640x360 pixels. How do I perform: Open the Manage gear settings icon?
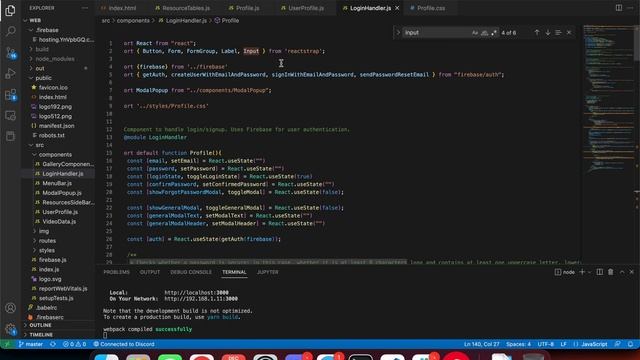(x=11, y=329)
